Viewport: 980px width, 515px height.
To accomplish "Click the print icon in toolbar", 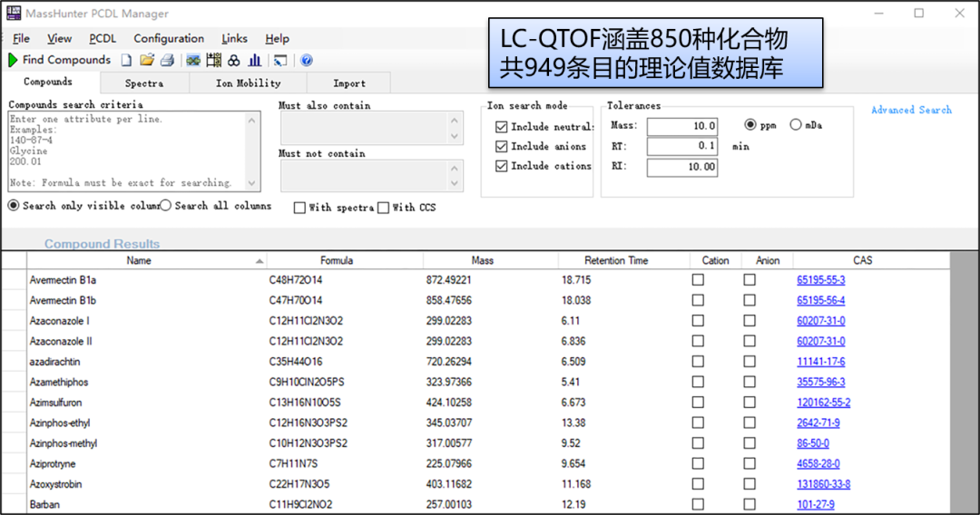I will pyautogui.click(x=168, y=60).
